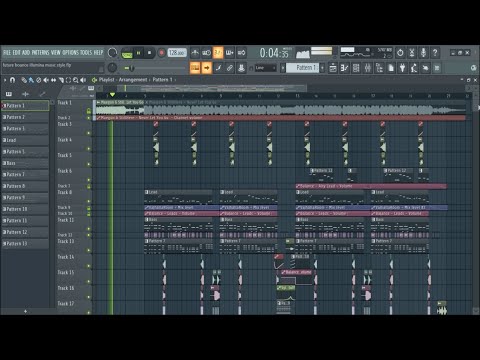
Task: Click the scissors icon in top toolbar
Action: tap(412, 53)
